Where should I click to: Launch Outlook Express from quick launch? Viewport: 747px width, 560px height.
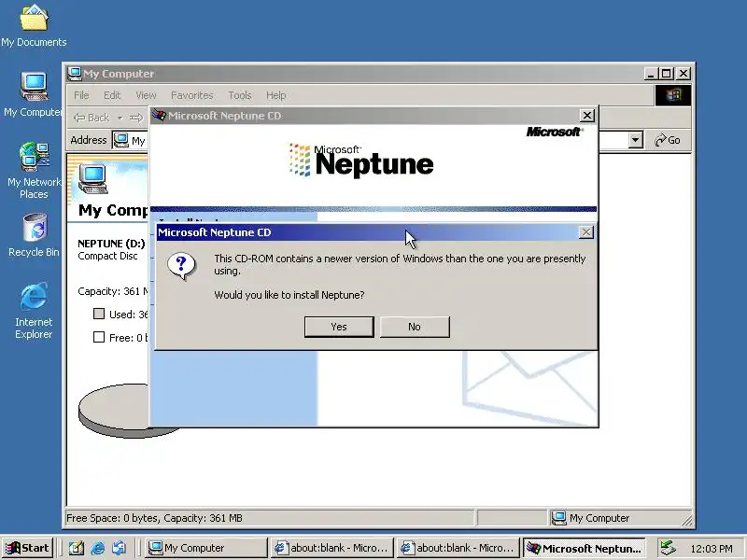coord(120,548)
